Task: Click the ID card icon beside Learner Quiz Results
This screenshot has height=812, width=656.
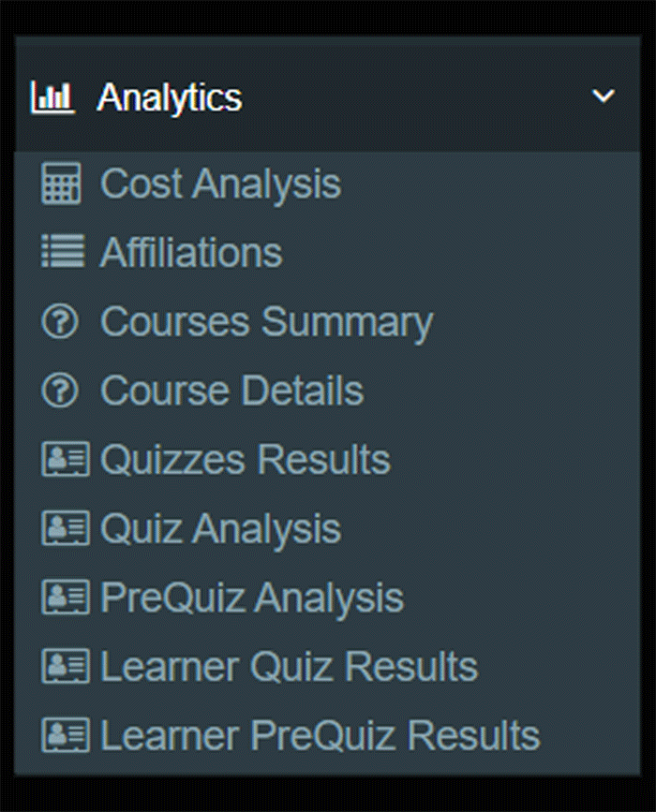Action: coord(65,667)
